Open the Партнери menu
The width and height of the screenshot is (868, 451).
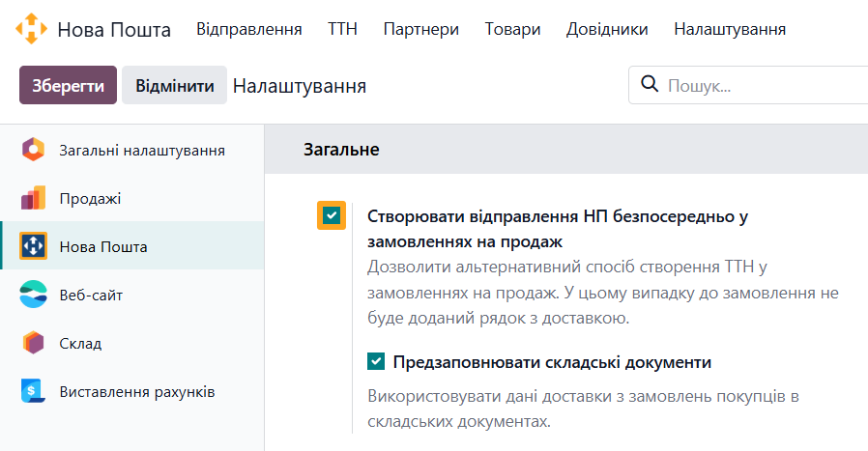421,29
